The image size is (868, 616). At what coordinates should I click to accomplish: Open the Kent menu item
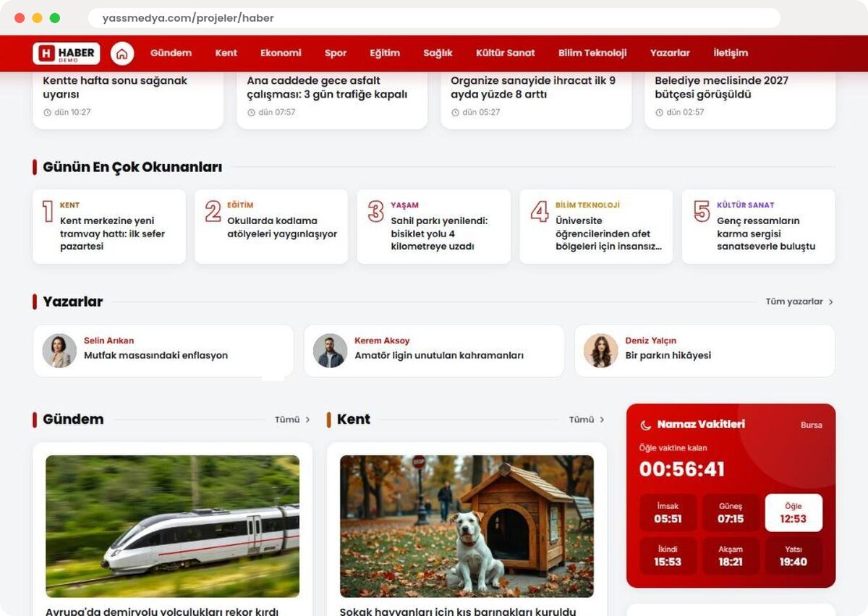click(x=226, y=54)
